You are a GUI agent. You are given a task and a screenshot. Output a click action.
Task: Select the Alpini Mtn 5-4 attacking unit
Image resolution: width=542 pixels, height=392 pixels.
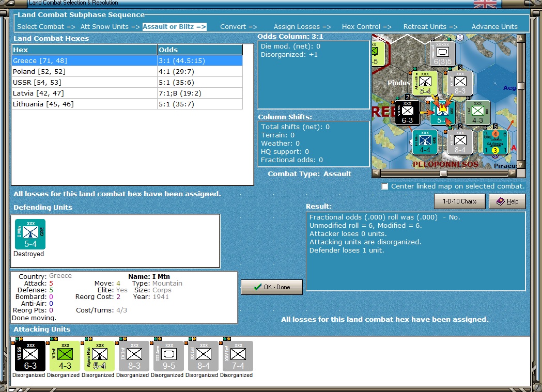[x=100, y=356]
